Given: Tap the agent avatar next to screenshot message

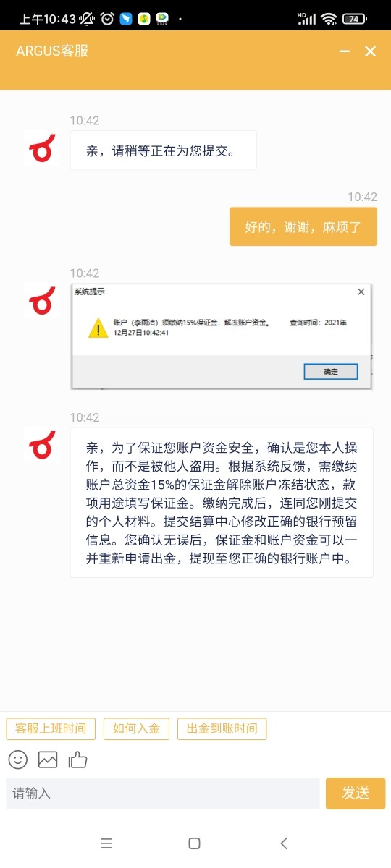Looking at the screenshot, I should 42,300.
